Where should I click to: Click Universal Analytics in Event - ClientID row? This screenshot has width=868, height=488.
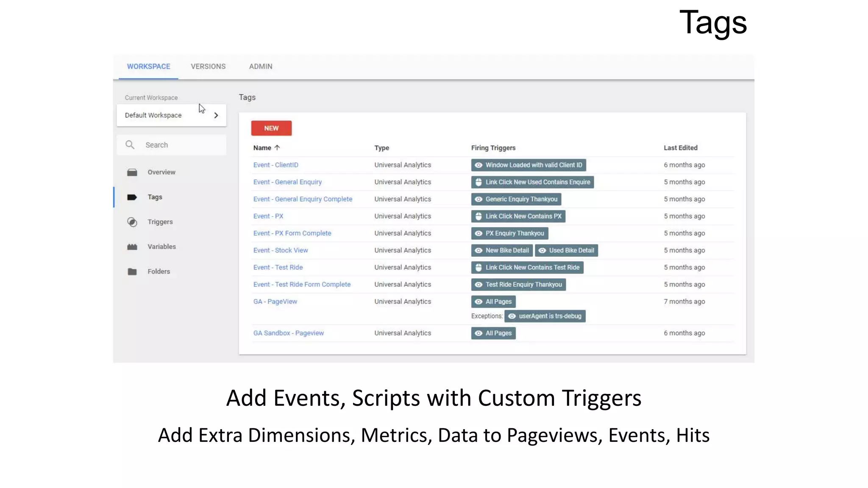click(403, 165)
